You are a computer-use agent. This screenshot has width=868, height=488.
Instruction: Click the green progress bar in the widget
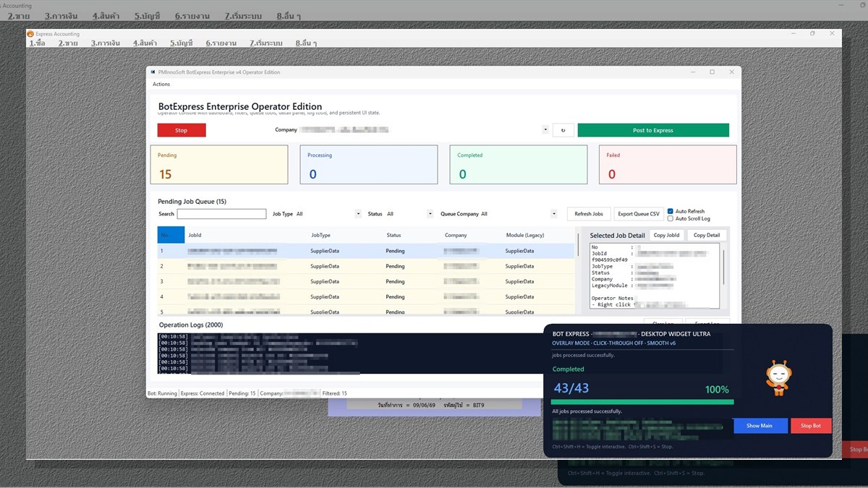(642, 402)
